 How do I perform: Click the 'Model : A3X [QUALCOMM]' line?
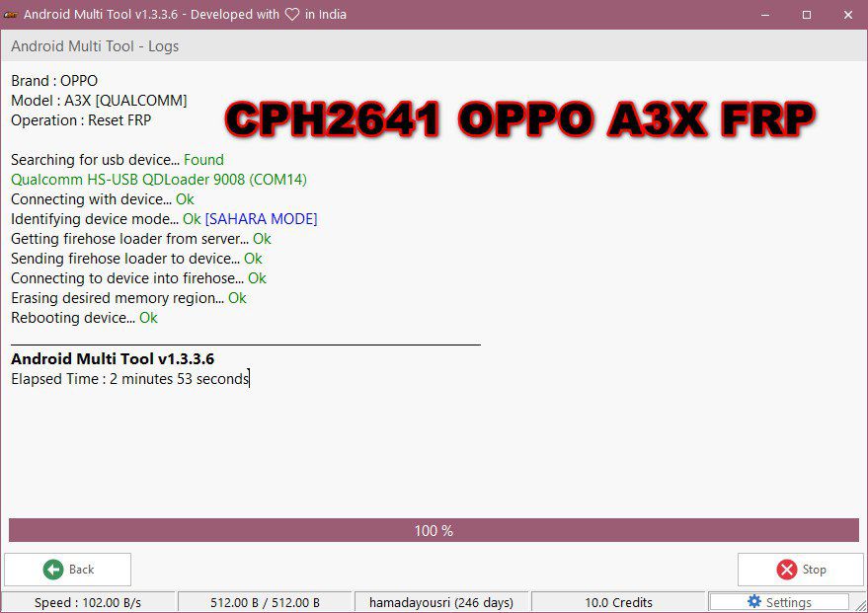coord(99,101)
